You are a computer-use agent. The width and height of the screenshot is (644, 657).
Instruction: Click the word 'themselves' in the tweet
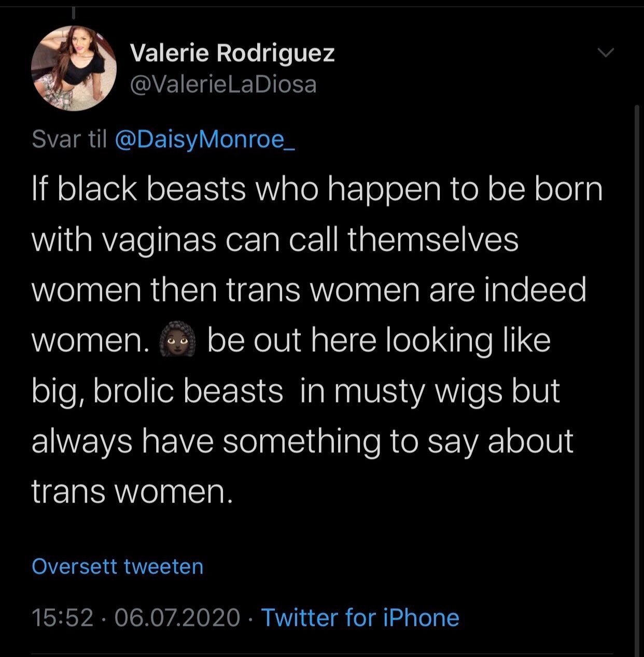pos(433,240)
